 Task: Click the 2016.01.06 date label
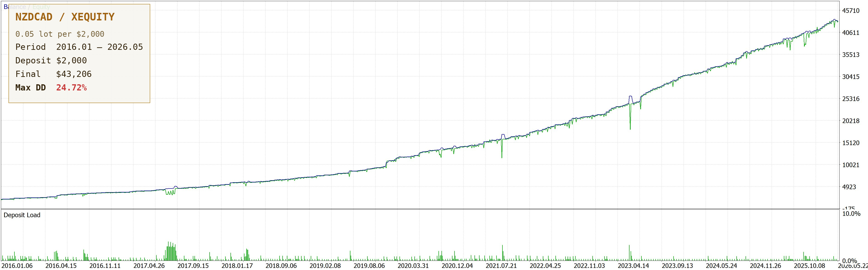pos(17,266)
